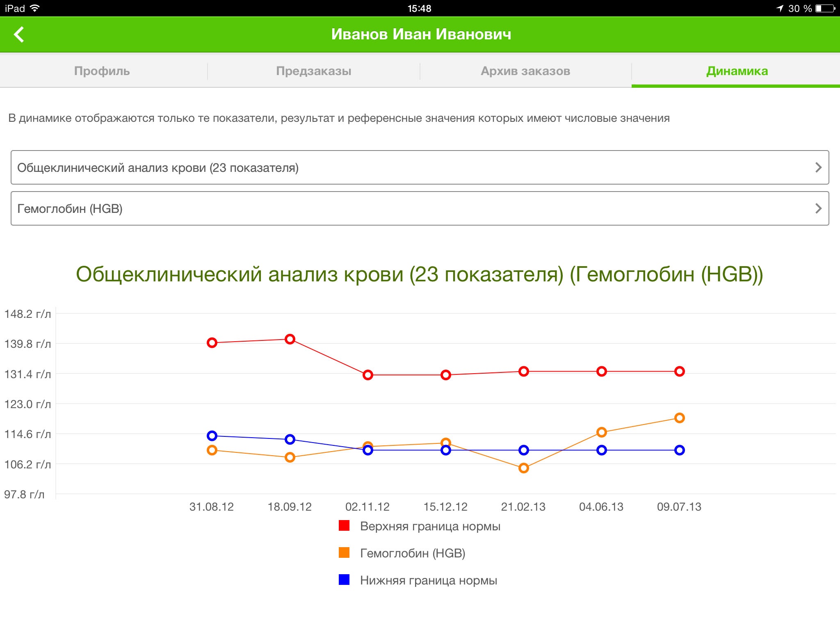The height and width of the screenshot is (630, 840).
Task: Select the Динамика tab
Action: click(737, 71)
